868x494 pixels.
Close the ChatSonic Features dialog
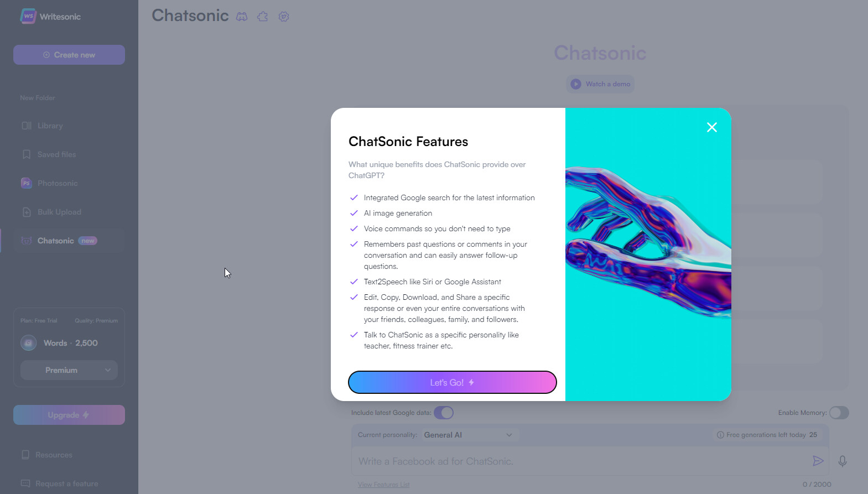tap(712, 127)
